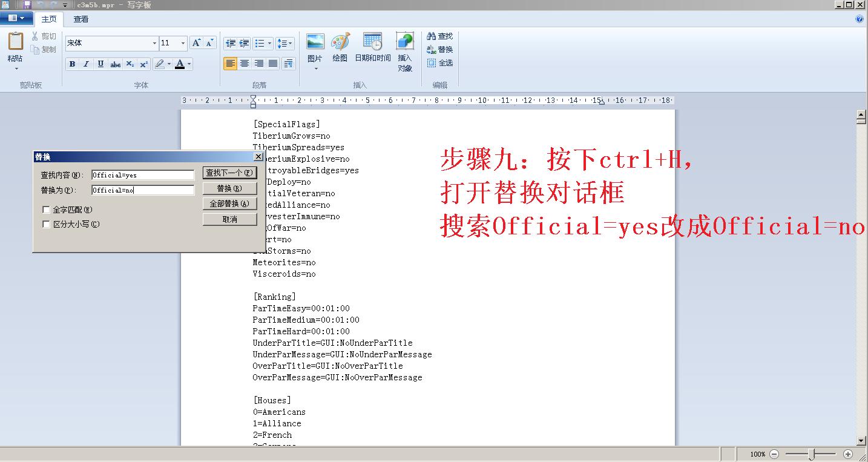Click vertical scrollbar up arrow
The height and width of the screenshot is (462, 868).
click(861, 114)
